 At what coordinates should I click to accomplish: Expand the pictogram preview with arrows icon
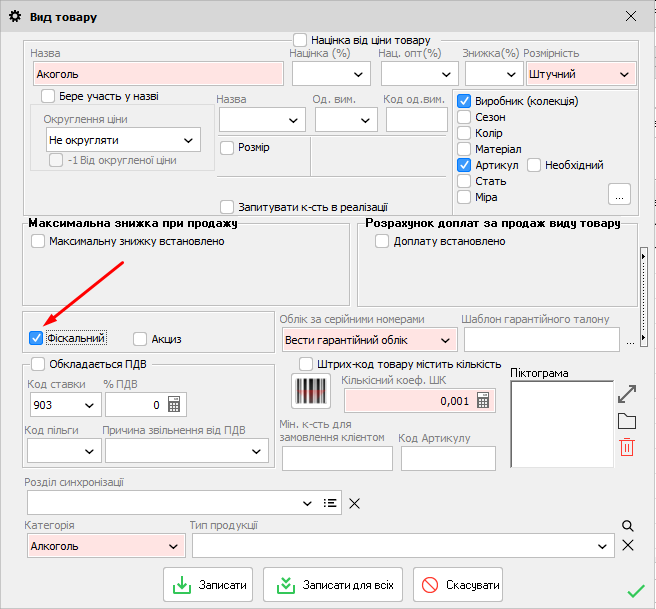(x=627, y=393)
